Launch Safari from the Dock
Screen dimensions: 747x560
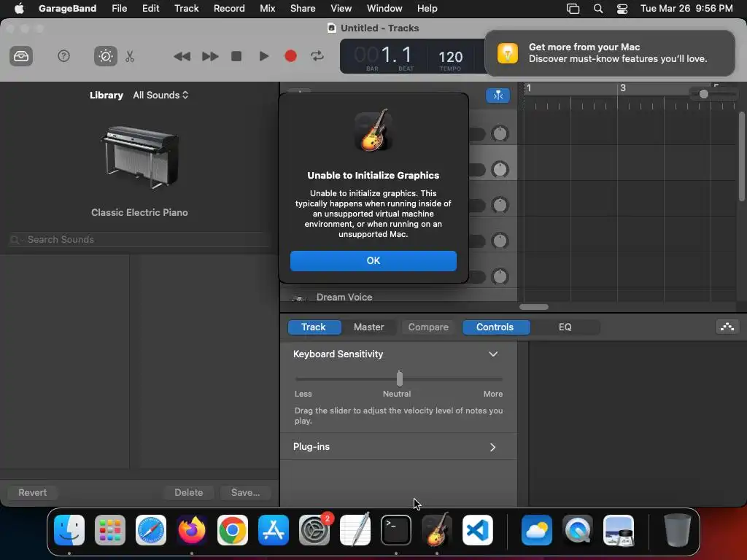[x=151, y=530]
